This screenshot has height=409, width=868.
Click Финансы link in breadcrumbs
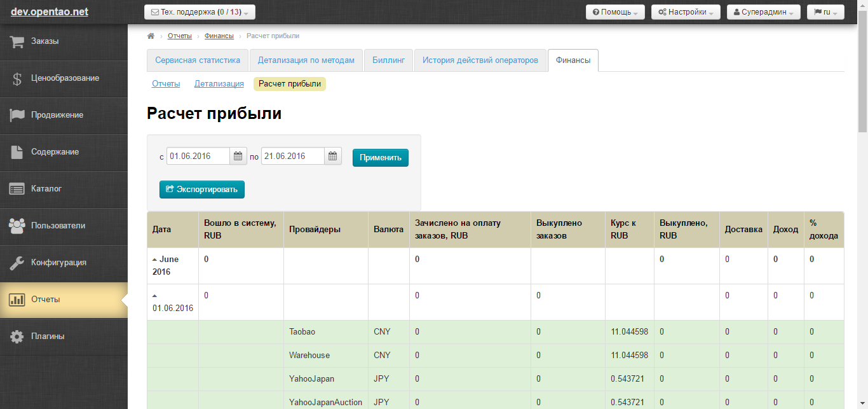[x=219, y=36]
